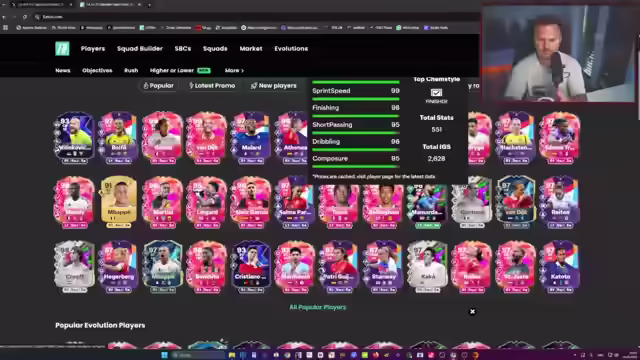
Task: Open the News link
Action: pos(63,70)
